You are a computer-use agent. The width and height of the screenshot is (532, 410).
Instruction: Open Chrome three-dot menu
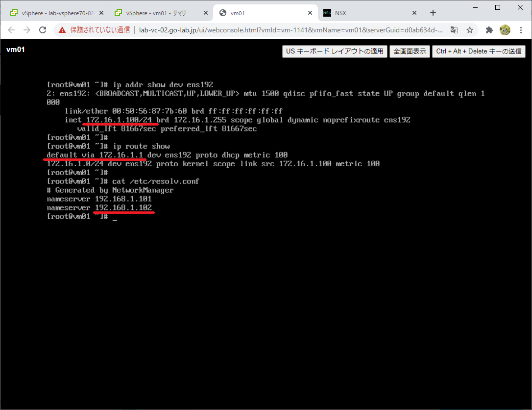click(x=521, y=30)
